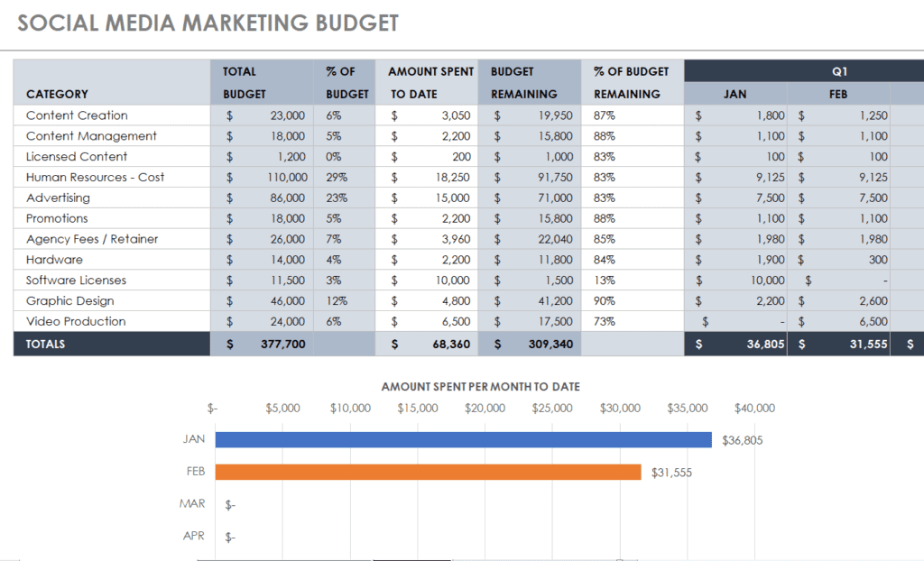This screenshot has width=924, height=561.
Task: Select Video Production 73% remaining cell
Action: click(x=633, y=322)
